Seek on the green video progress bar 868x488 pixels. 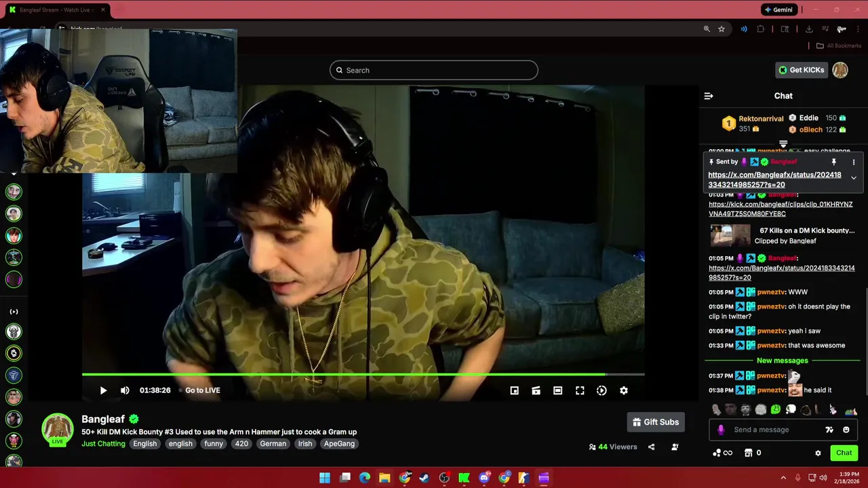tap(363, 374)
